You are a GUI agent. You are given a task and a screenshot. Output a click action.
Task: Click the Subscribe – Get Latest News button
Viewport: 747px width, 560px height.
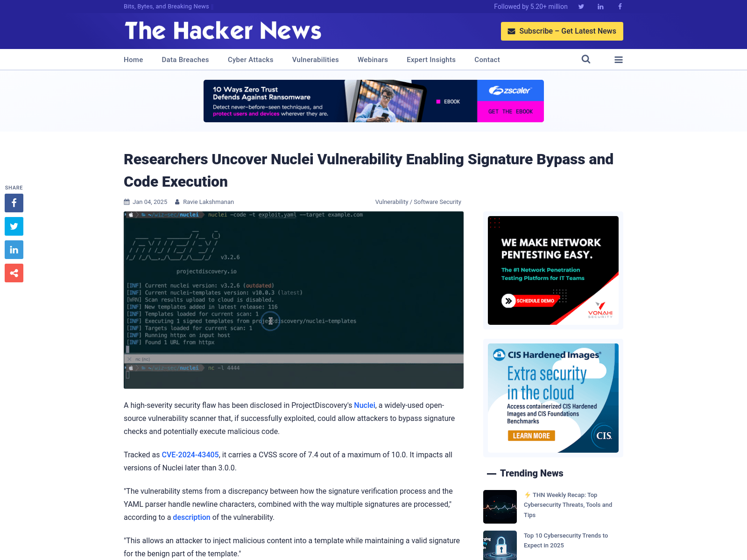562,31
